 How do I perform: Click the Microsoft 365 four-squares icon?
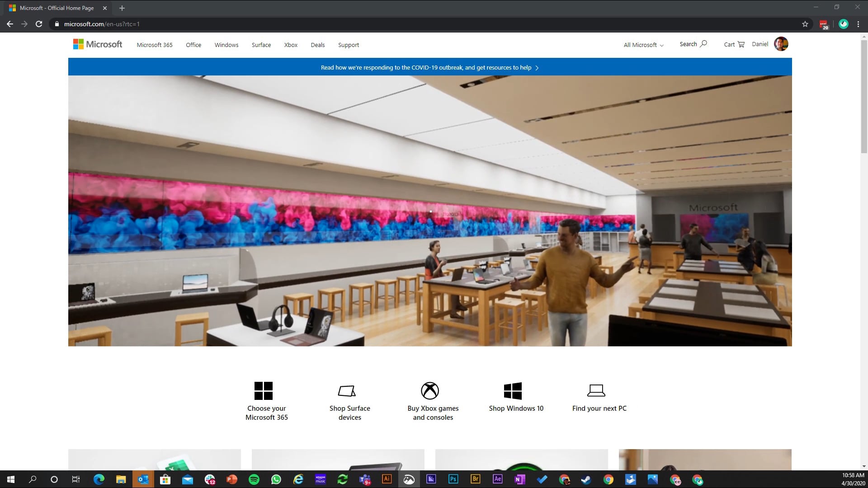[263, 390]
